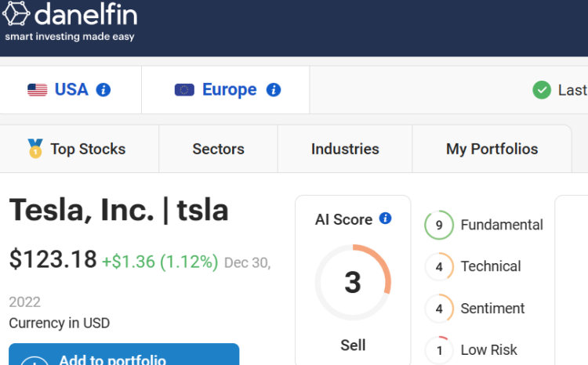Screen dimensions: 588x365
Task: Open the Sectors menu item
Action: (218, 149)
